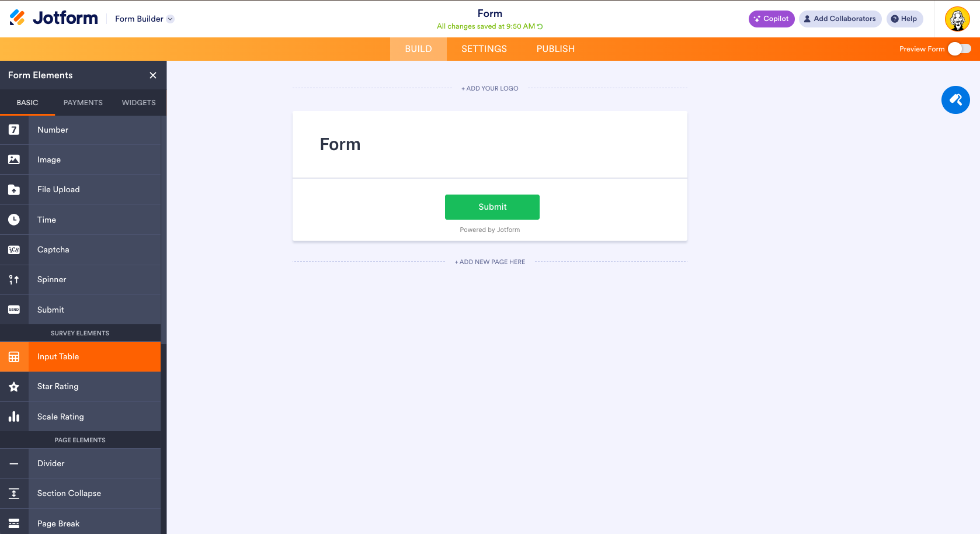Open the user avatar menu
This screenshot has height=534, width=980.
coord(957,19)
